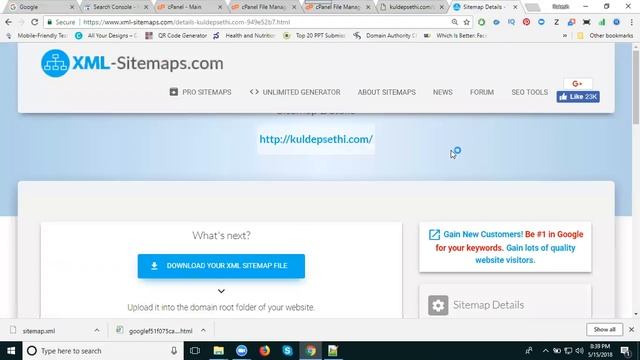Expand options for sitemap.xml download
The width and height of the screenshot is (640, 360).
coord(97,330)
